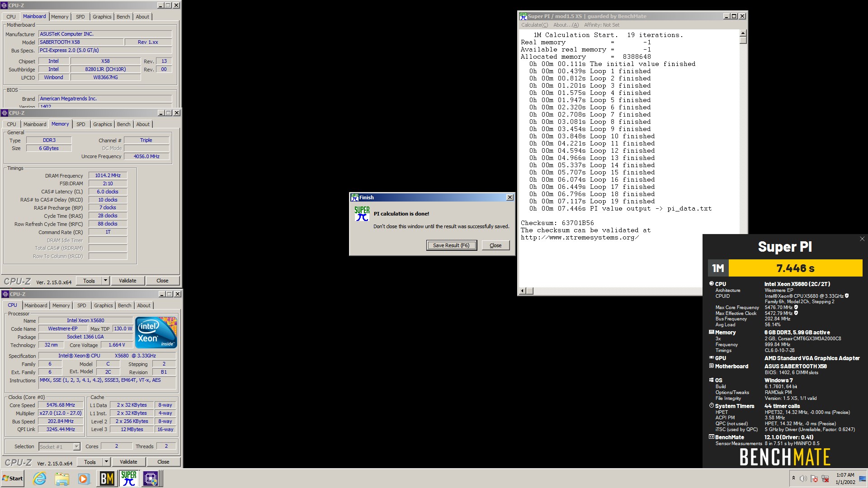Image resolution: width=868 pixels, height=488 pixels.
Task: Click the Southbridge 82801JR (ICH10R) field
Action: [x=105, y=69]
